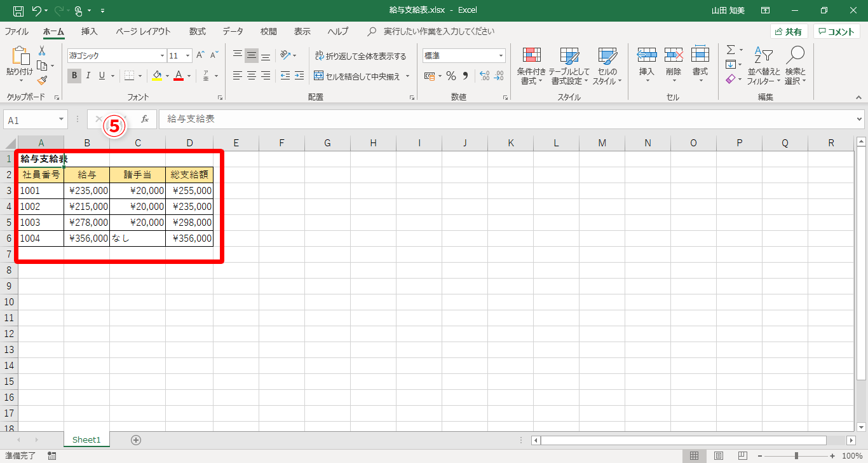Open the 游ゴシック font name dropdown
Screen dimensions: 868x463
tap(162, 56)
